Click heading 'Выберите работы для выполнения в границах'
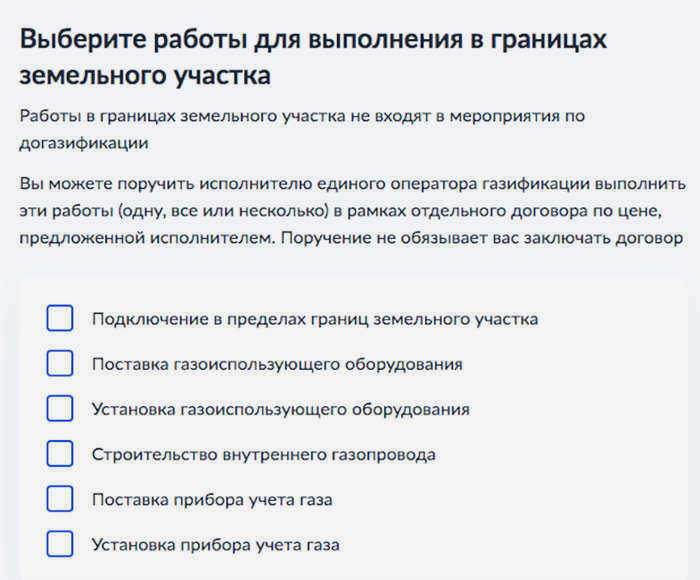Viewport: 700px width, 580px height. click(x=313, y=39)
